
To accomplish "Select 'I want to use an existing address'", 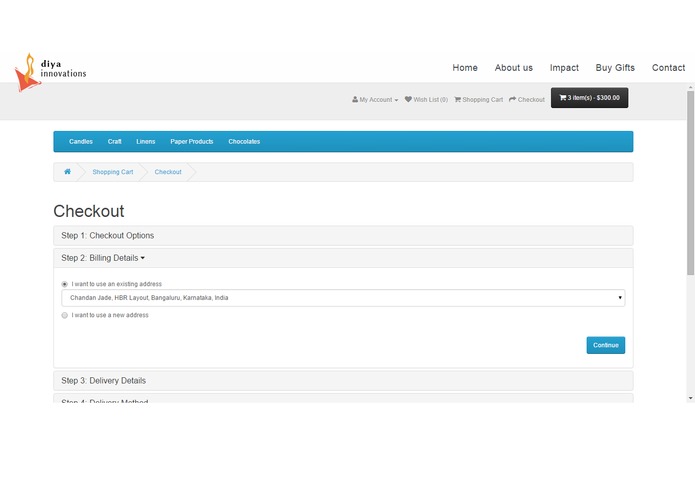I will pos(65,284).
